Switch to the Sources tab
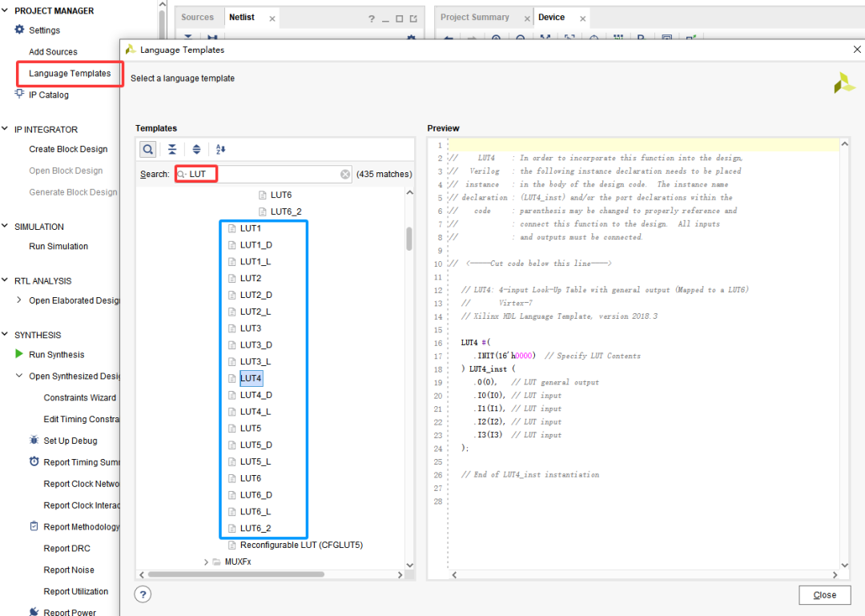The height and width of the screenshot is (616, 865). [x=197, y=17]
